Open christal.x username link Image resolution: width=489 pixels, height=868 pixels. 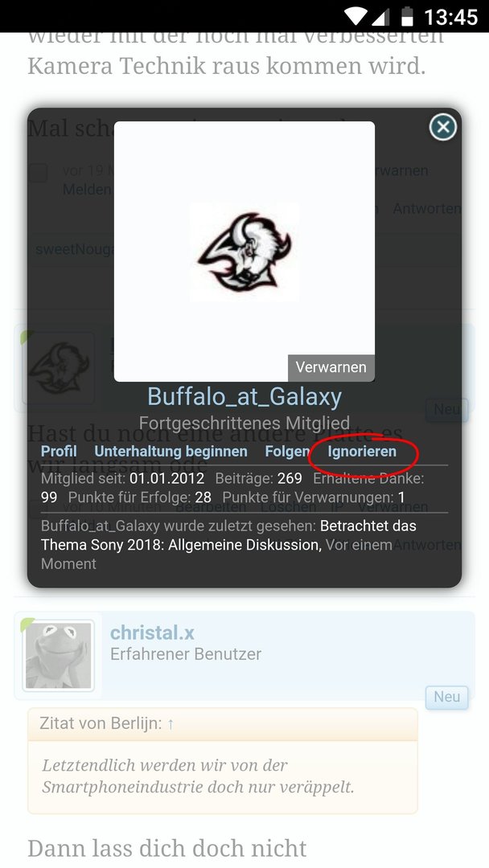[152, 633]
